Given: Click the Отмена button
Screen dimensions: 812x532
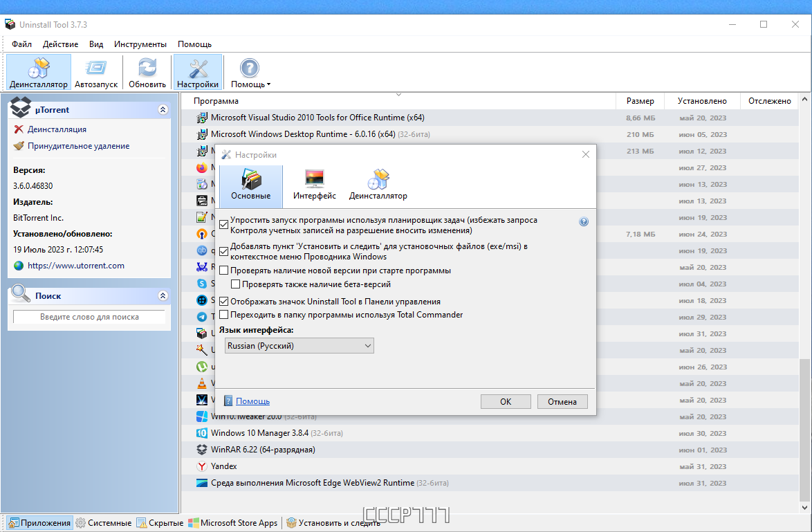Looking at the screenshot, I should click(562, 401).
